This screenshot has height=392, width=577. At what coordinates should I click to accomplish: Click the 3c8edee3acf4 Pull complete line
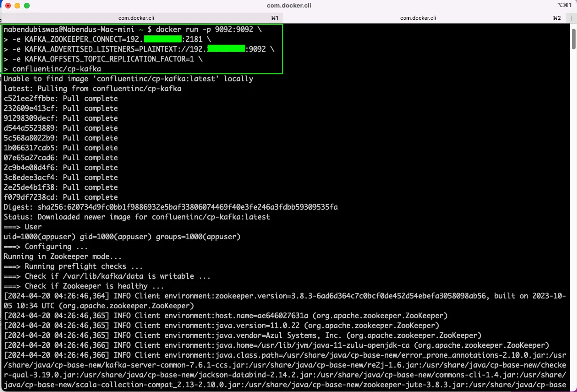[x=61, y=177]
